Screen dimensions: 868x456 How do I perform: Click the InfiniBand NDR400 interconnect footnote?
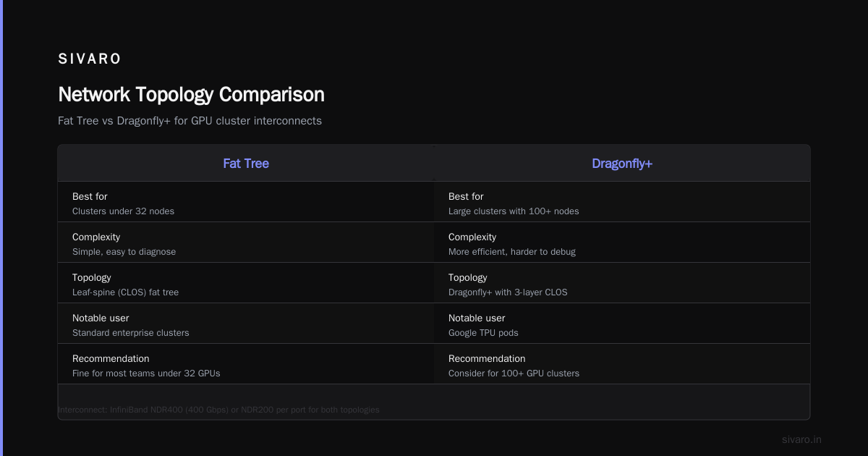218,410
